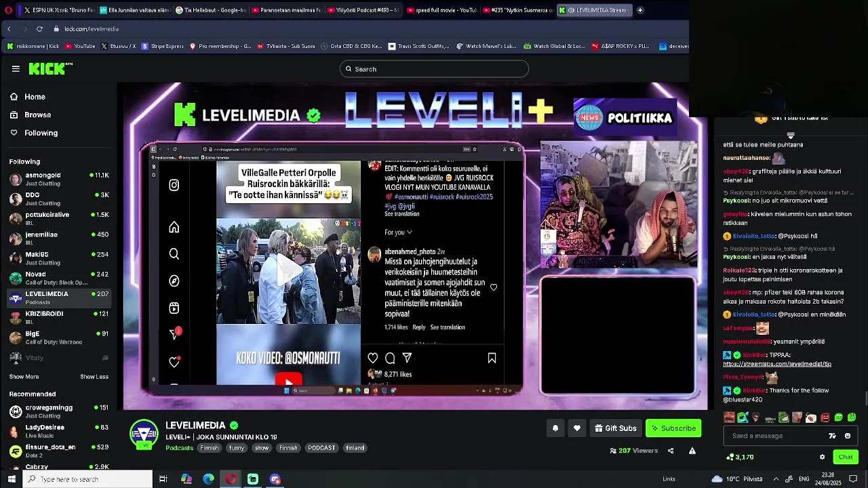Go back in browser history
868x488 pixels.
(9, 29)
